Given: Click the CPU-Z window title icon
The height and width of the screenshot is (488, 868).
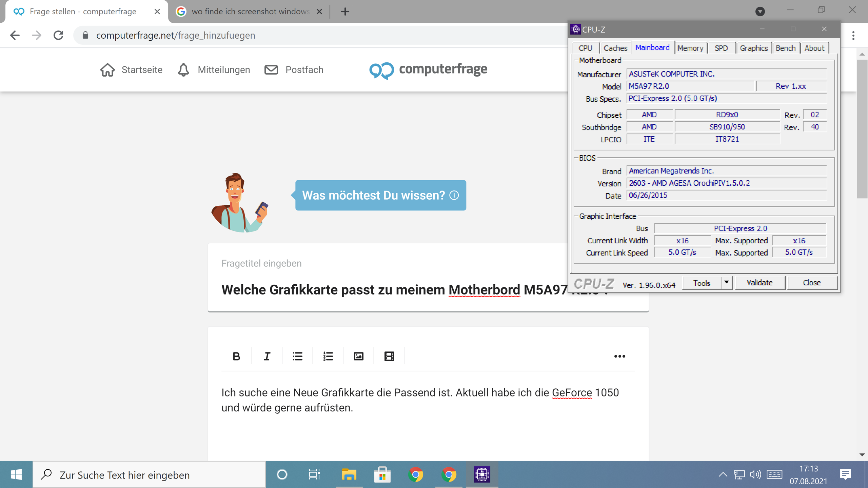Looking at the screenshot, I should pyautogui.click(x=575, y=29).
